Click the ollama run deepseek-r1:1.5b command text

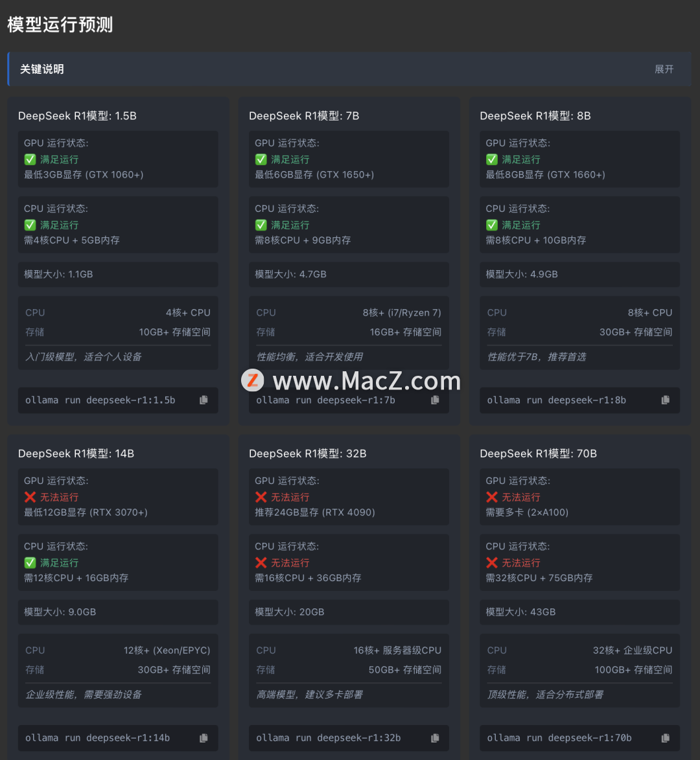click(x=100, y=400)
